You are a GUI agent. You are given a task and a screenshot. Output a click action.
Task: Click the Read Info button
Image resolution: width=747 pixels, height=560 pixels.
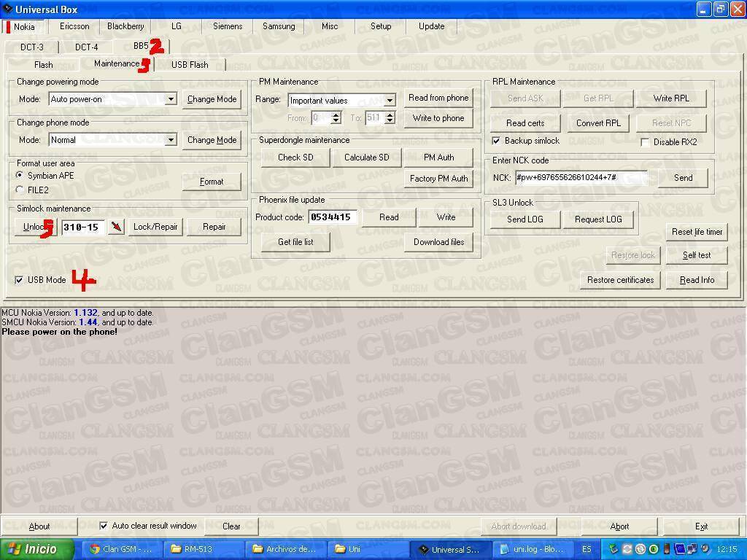click(697, 280)
